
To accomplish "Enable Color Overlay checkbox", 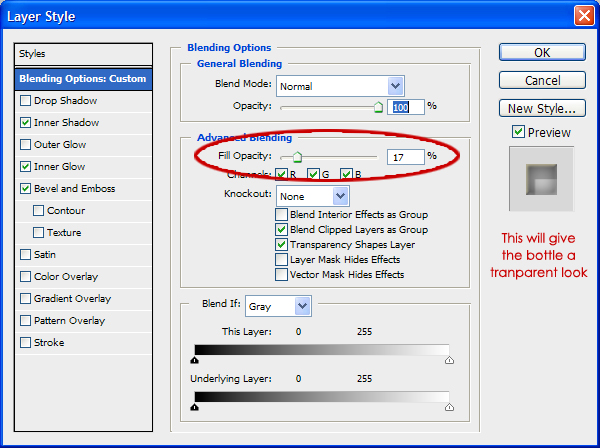I will [25, 277].
